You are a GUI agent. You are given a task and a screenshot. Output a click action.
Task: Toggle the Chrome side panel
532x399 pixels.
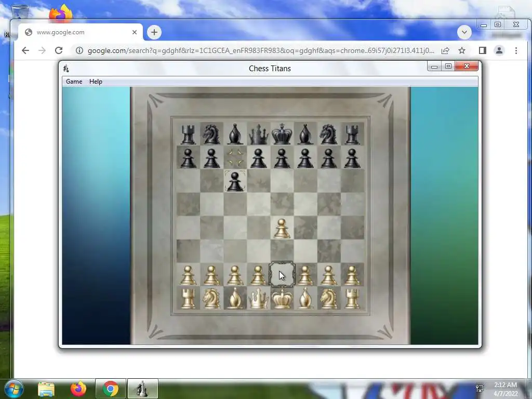[483, 50]
